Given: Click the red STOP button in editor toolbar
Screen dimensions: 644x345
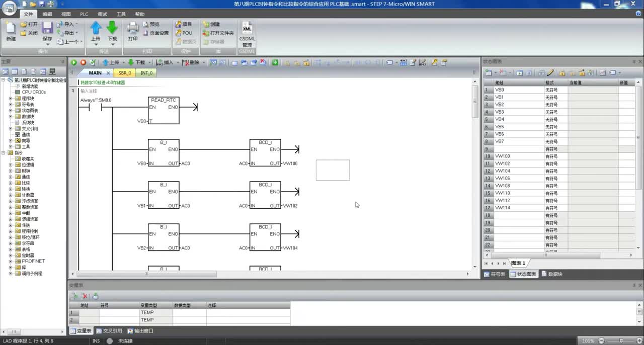Looking at the screenshot, I should tap(84, 62).
